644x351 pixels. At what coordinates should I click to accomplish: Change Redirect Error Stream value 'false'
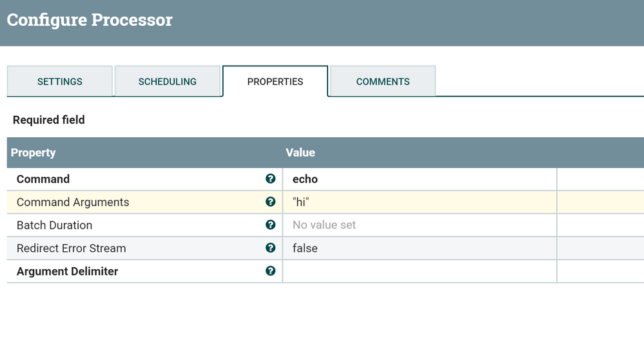pos(419,248)
